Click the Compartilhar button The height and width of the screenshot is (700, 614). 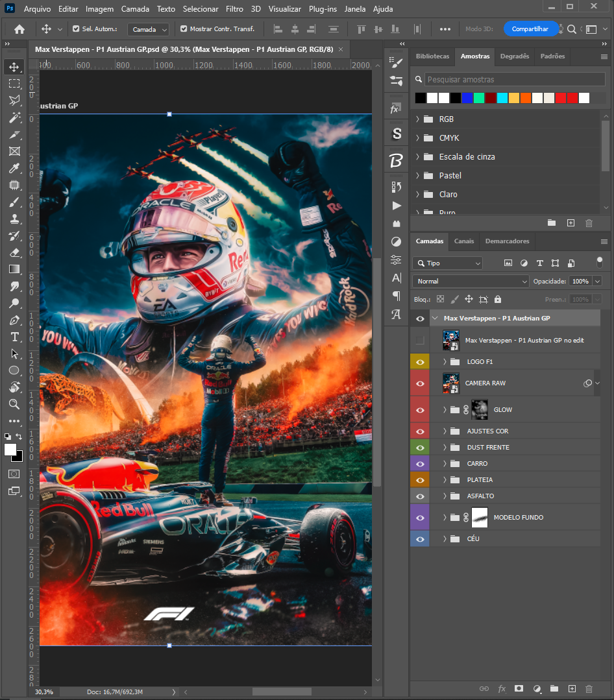click(530, 29)
